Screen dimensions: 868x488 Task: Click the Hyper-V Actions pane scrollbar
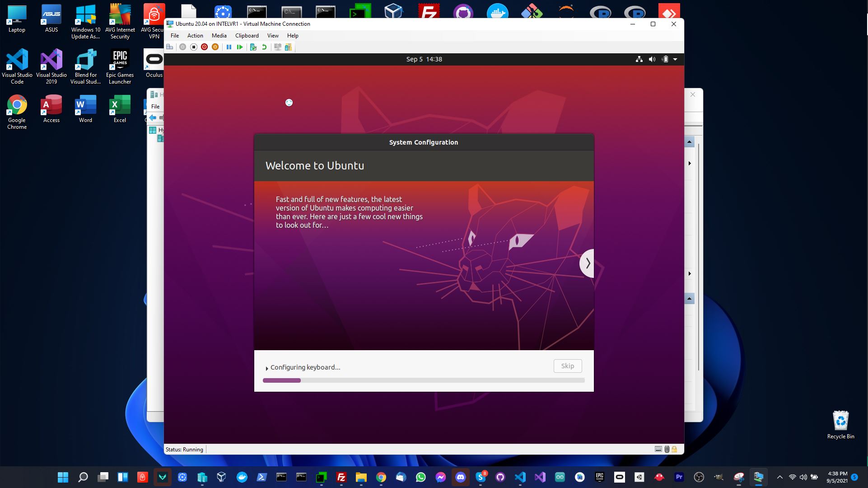point(699,257)
